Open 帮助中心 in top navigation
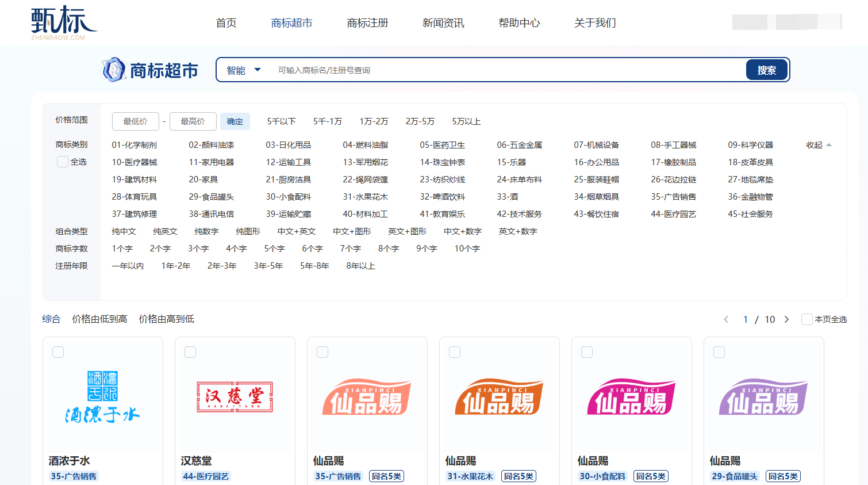 (519, 23)
